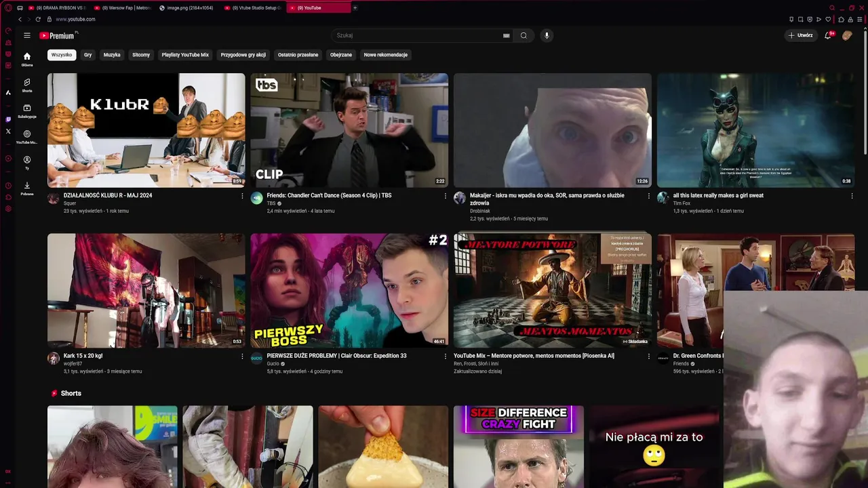Reload the page in browser toolbar
The width and height of the screenshot is (868, 488).
coord(38,19)
